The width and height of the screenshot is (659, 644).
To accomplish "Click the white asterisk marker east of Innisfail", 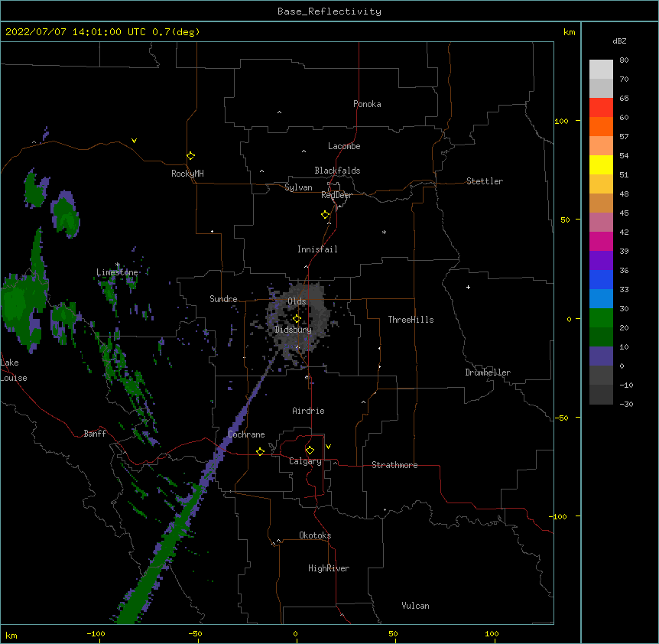I will (x=384, y=232).
